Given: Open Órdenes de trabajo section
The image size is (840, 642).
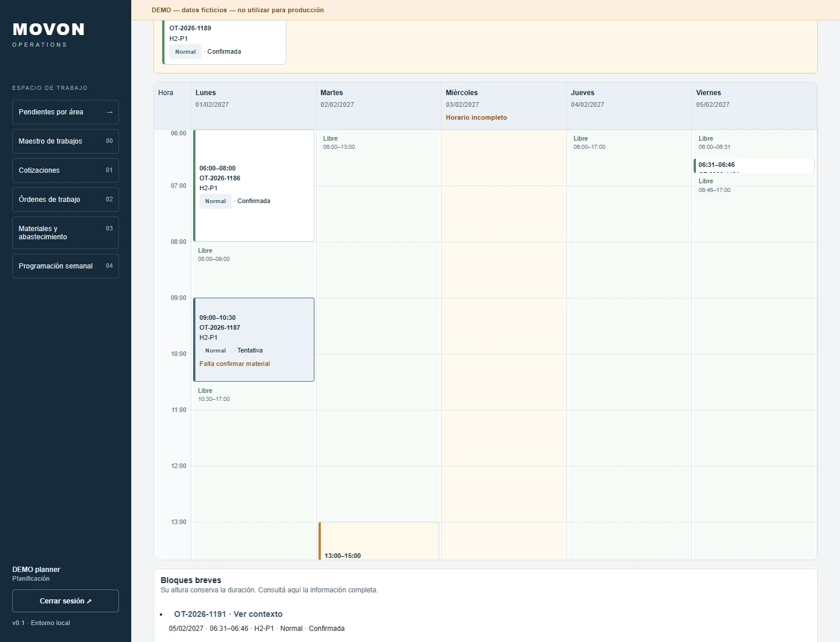Looking at the screenshot, I should pyautogui.click(x=65, y=200).
